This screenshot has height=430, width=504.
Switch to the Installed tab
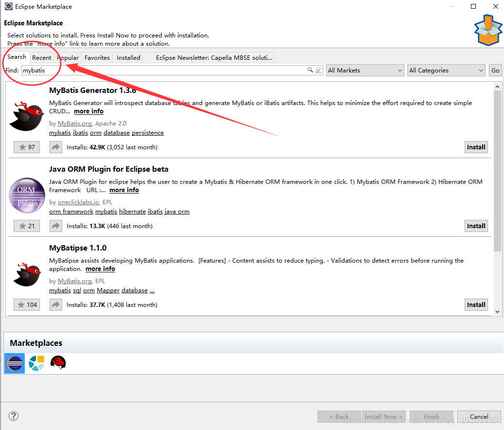(128, 58)
